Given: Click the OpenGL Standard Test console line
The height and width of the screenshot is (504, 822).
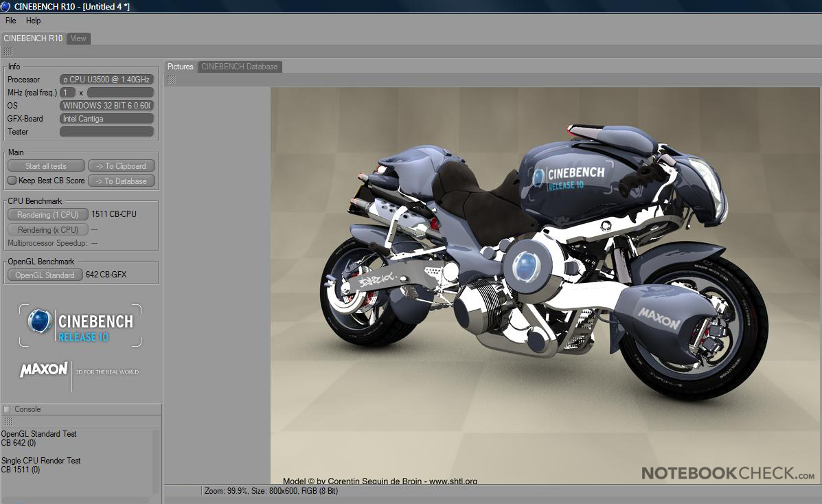Looking at the screenshot, I should coord(38,434).
